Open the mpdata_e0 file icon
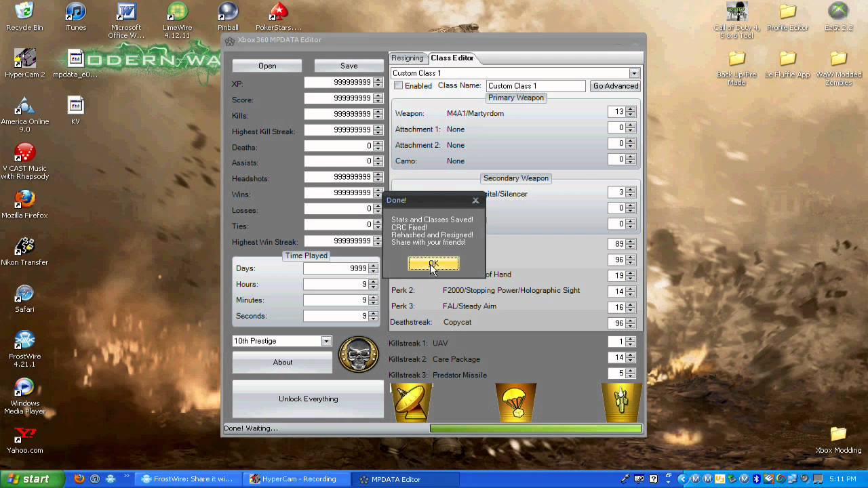This screenshot has width=868, height=488. tap(75, 64)
